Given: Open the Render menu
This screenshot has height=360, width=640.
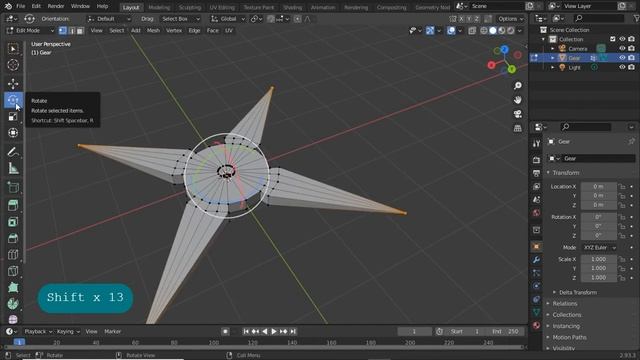Looking at the screenshot, I should point(56,7).
